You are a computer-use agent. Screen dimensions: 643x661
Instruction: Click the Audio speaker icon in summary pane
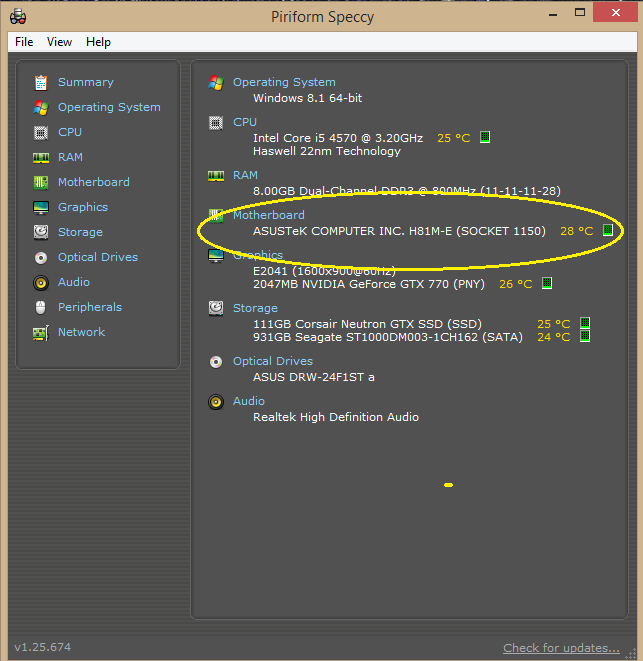tap(216, 402)
